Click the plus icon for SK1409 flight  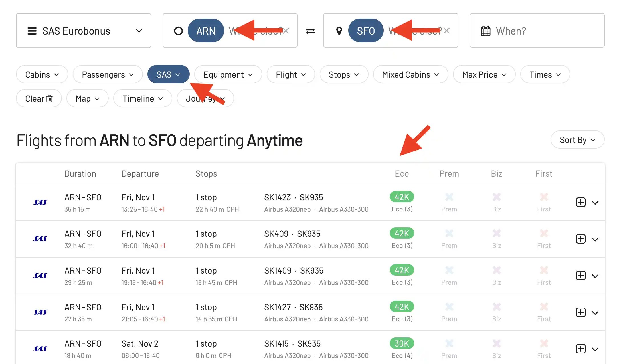[581, 276]
